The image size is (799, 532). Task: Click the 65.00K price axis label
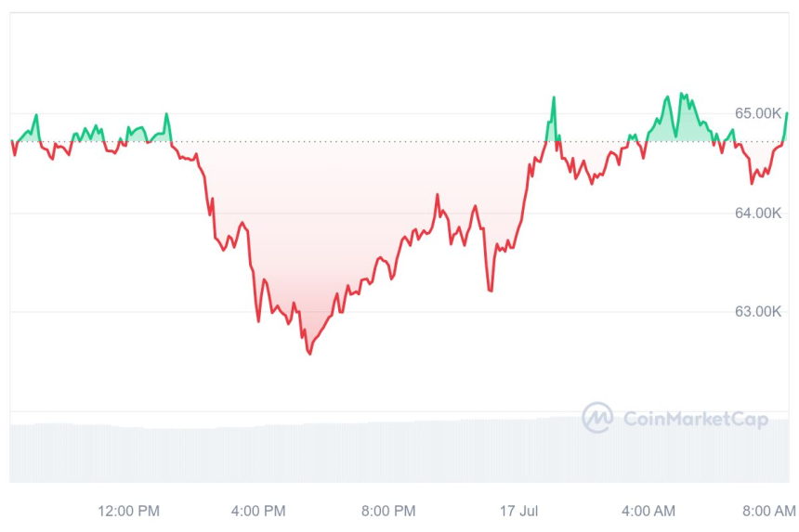pos(758,113)
